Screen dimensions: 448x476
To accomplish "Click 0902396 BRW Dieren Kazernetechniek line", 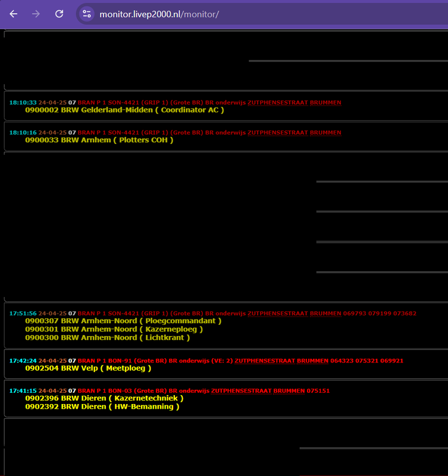I will click(104, 398).
